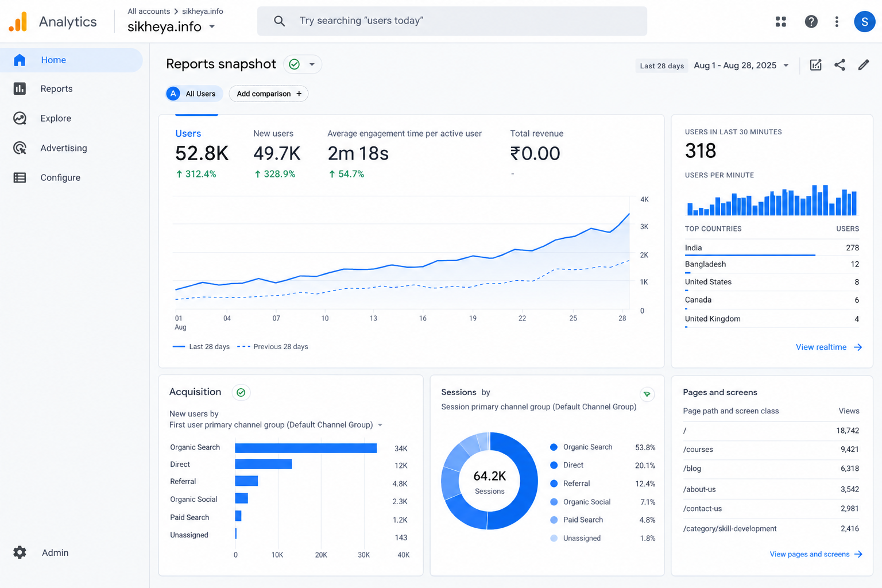Click the /about-us page path row

tap(771, 489)
